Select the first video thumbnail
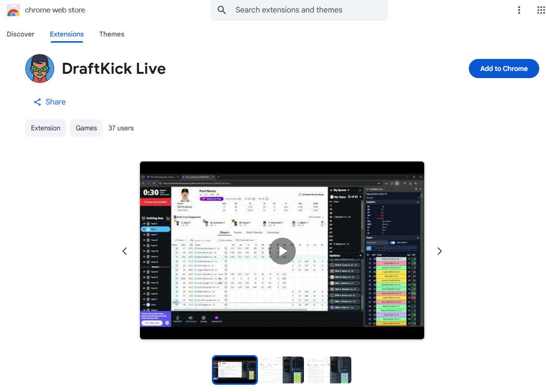This screenshot has height=392, width=546. coord(235,370)
